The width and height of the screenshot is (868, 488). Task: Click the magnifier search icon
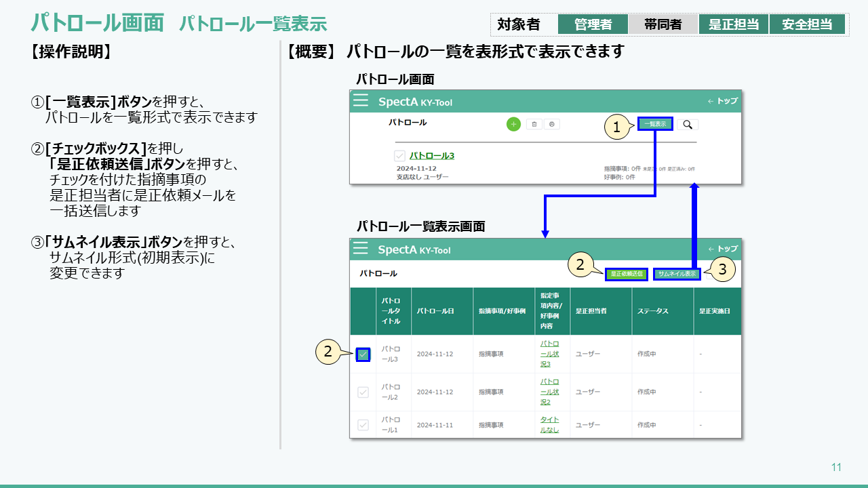[688, 124]
